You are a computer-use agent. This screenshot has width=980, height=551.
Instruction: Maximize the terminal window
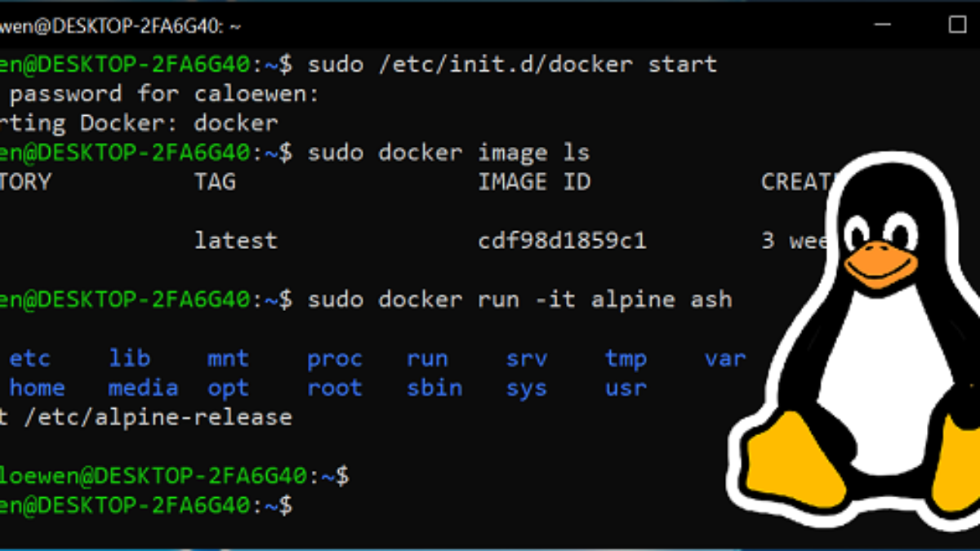point(957,24)
